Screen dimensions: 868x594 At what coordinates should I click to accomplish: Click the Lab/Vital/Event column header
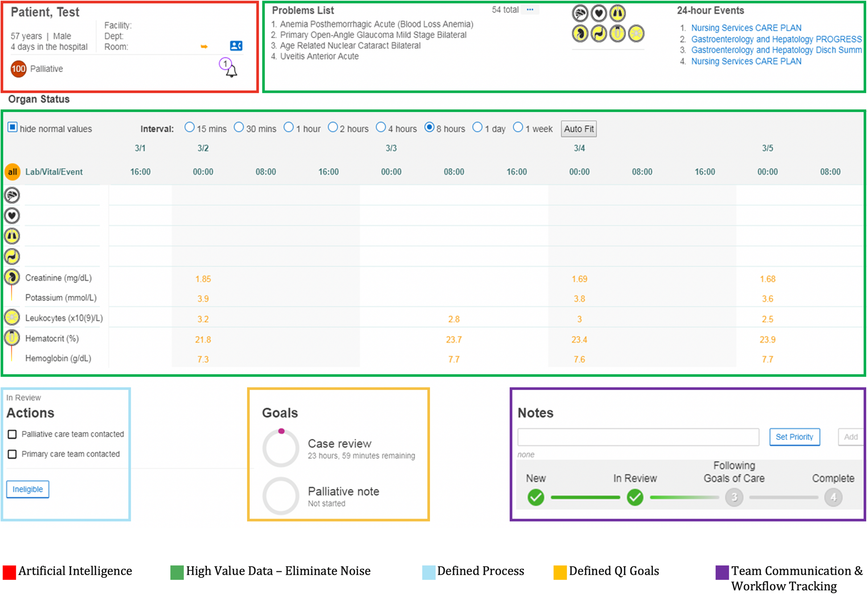point(54,172)
